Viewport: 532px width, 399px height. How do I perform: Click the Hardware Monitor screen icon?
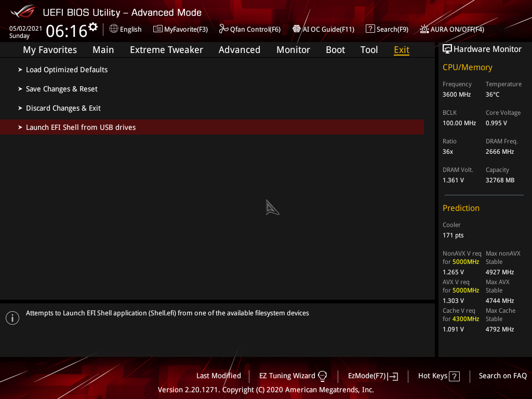[x=447, y=49]
